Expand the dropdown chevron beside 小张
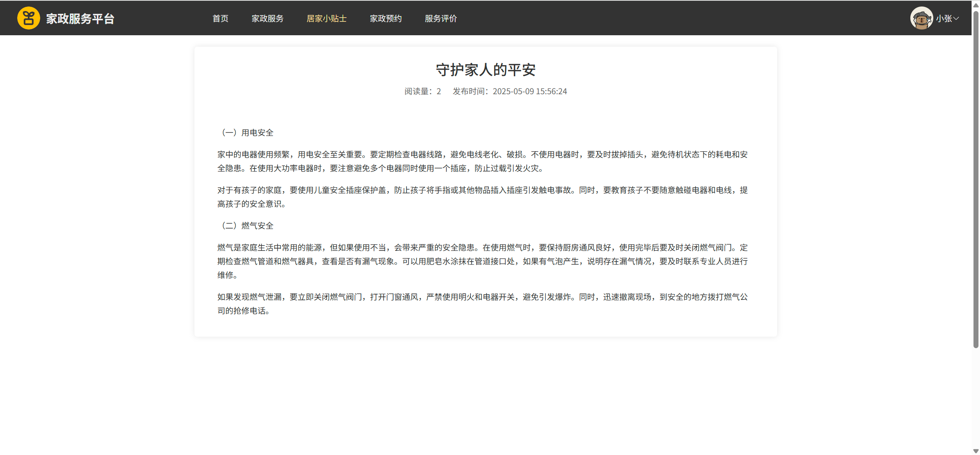Screen dimensions: 980x455 click(956, 18)
